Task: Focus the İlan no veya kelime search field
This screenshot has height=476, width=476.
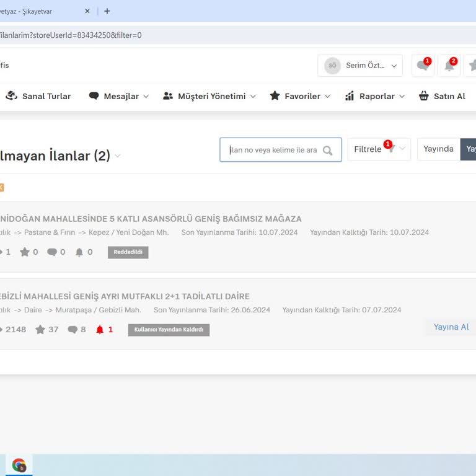Action: (281, 149)
